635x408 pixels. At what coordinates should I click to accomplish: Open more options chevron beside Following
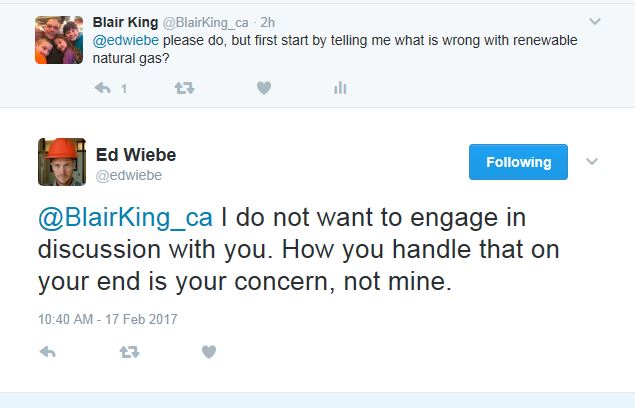(590, 162)
